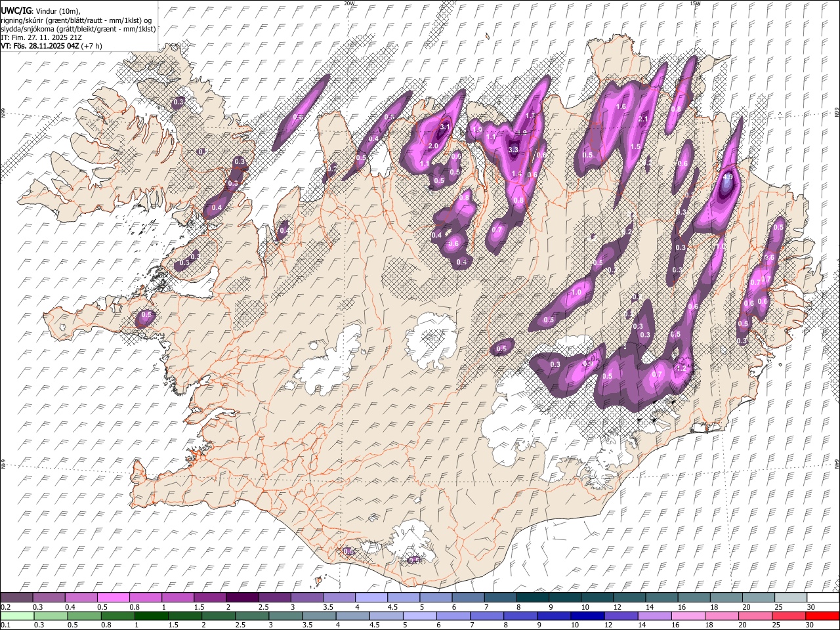This screenshot has width=840, height=630.
Task: Click the lavender swatch starting at 4 in upper legend
Action: (x=371, y=598)
